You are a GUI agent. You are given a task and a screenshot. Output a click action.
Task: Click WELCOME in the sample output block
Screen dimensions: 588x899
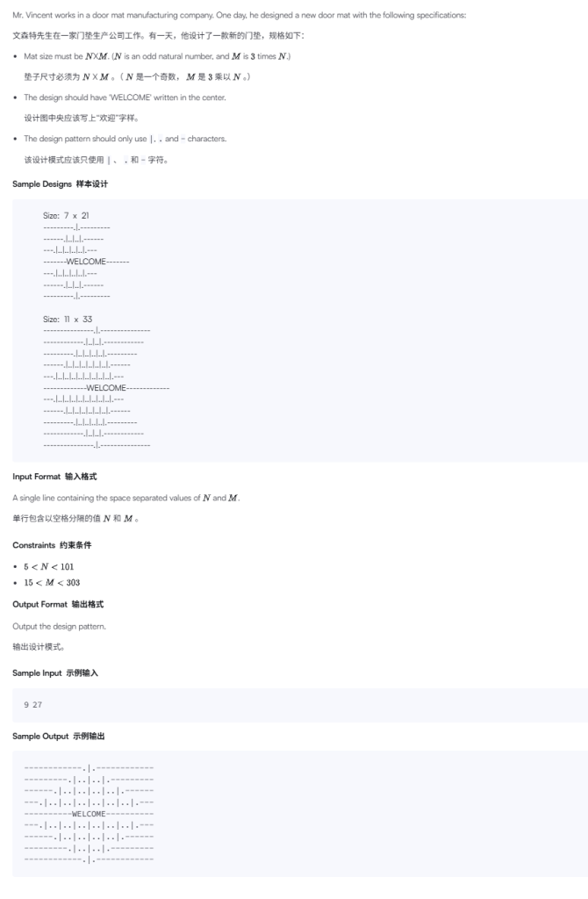click(89, 815)
